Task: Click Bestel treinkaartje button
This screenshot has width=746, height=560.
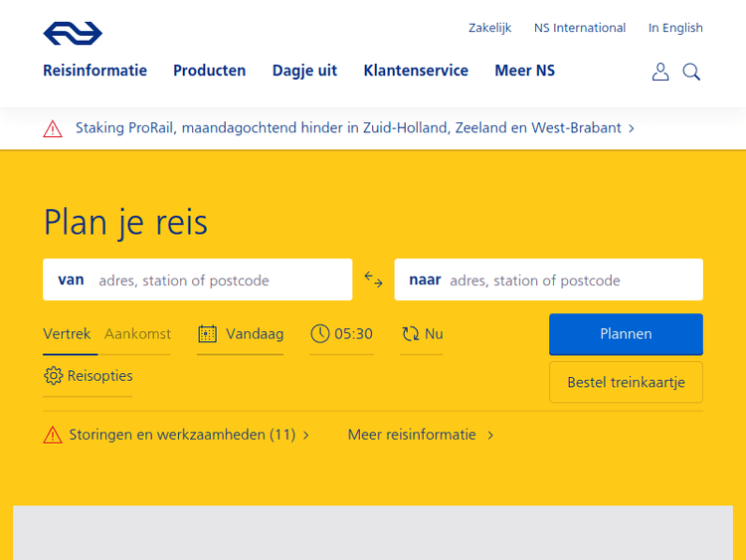Action: [x=626, y=382]
